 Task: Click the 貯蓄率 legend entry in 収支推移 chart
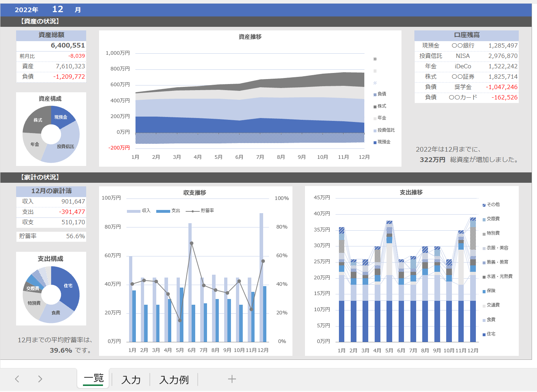(200, 211)
